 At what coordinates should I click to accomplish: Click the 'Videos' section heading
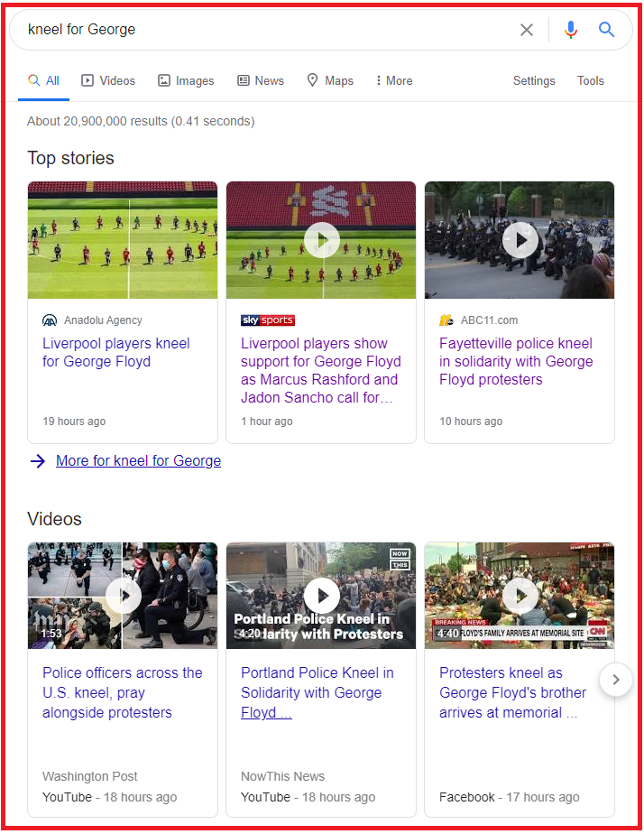point(54,519)
